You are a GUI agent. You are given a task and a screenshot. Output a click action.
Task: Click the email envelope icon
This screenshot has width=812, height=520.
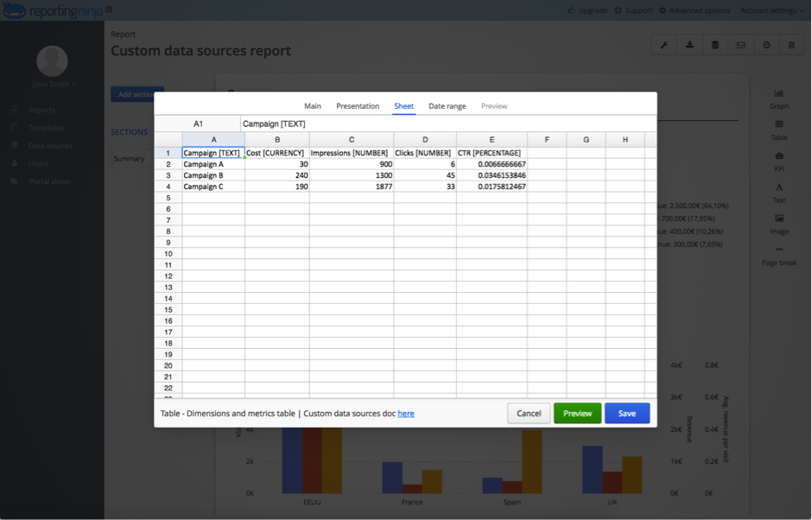click(x=741, y=44)
